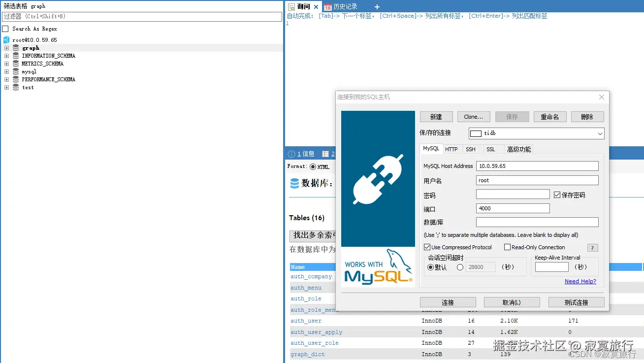Screen dimensions: 644x363
Task: Expand the test database node
Action: coord(6,87)
